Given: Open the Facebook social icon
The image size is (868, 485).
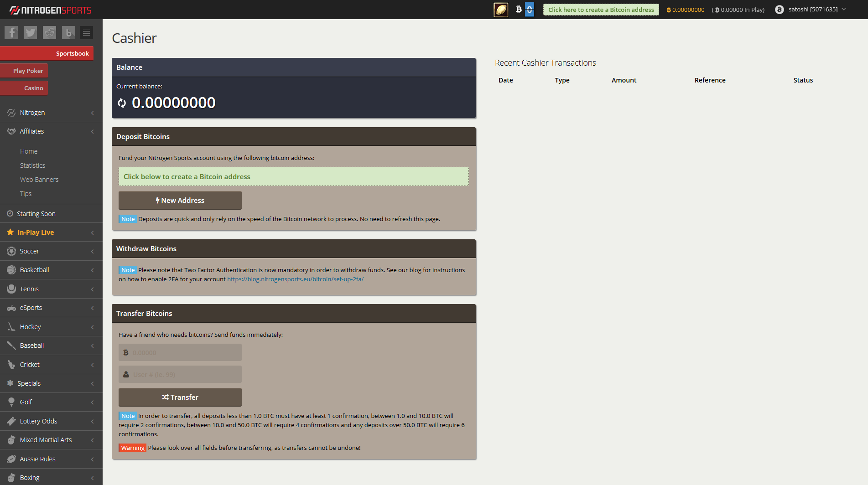Looking at the screenshot, I should coord(11,32).
